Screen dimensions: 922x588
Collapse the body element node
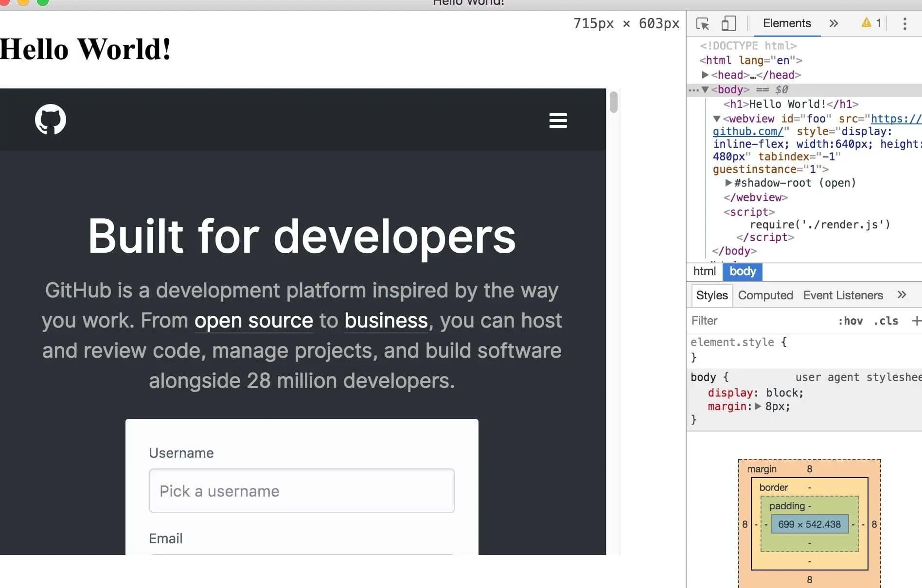pyautogui.click(x=705, y=89)
